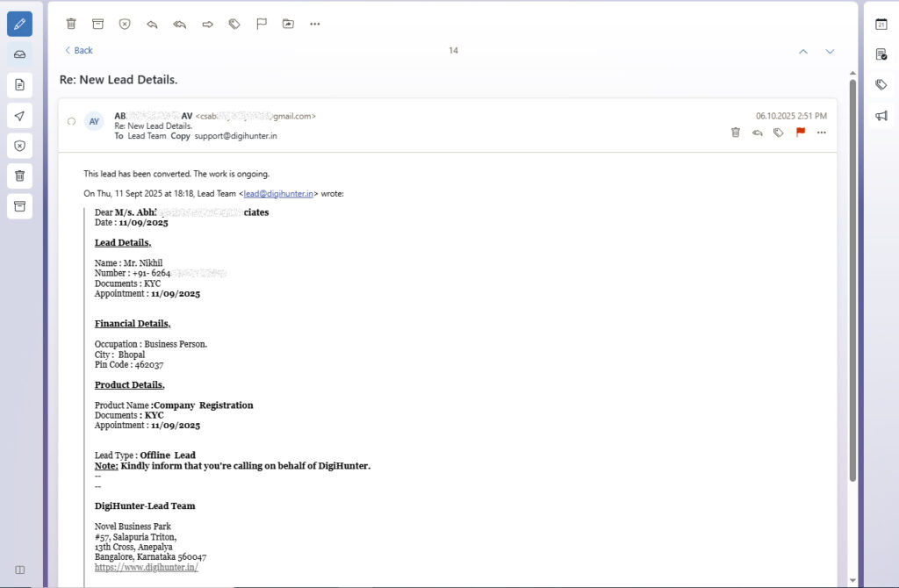Go to the next message with down chevron
Screen dimensions: 899x588
[830, 51]
